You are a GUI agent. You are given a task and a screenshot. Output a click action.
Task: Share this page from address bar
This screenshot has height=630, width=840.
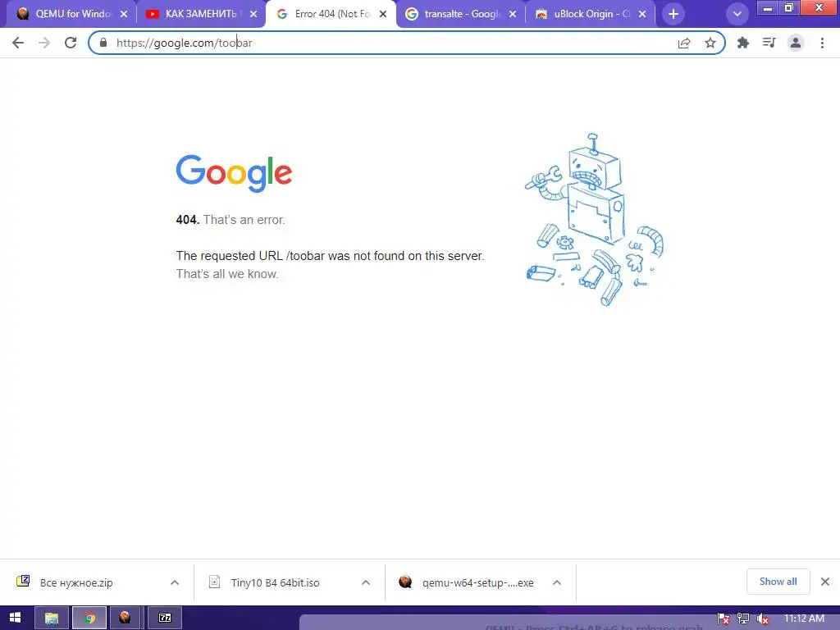684,43
